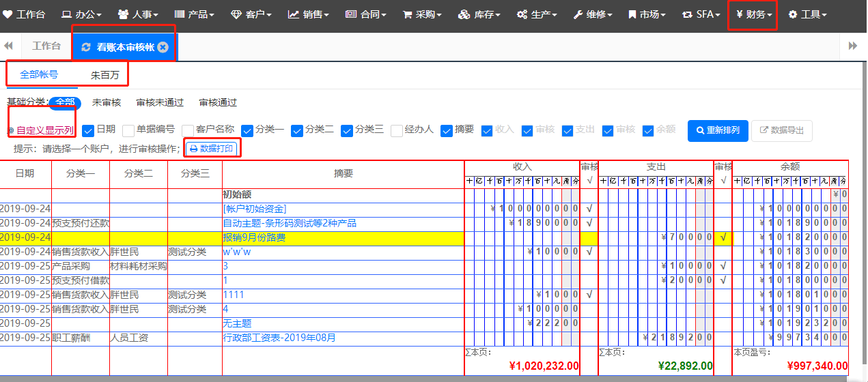This screenshot has width=868, height=382.
Task: Enable the 单据编号 column checkbox
Action: [128, 130]
